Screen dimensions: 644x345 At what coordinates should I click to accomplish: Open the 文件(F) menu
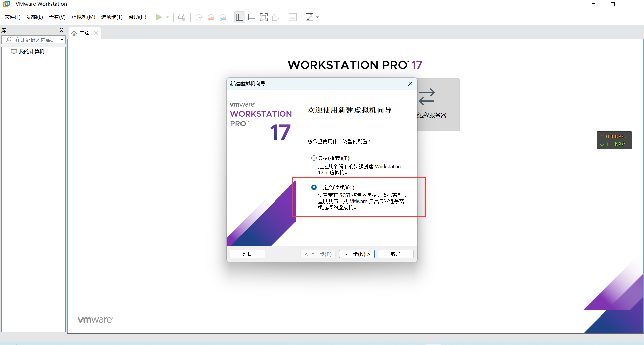pos(13,17)
